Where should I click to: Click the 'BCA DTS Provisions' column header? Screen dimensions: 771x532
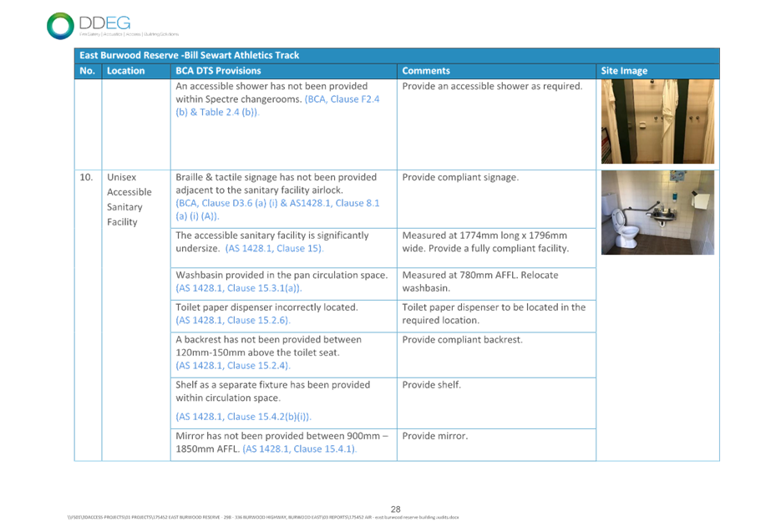[217, 71]
